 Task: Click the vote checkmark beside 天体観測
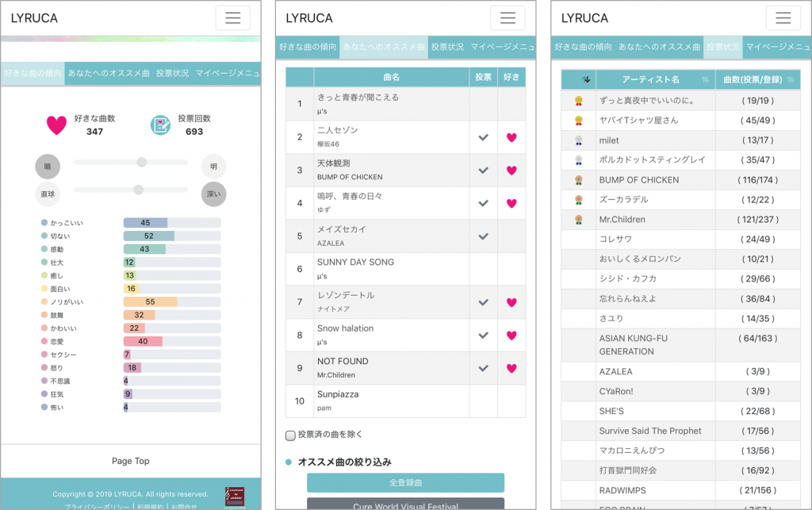pos(485,170)
